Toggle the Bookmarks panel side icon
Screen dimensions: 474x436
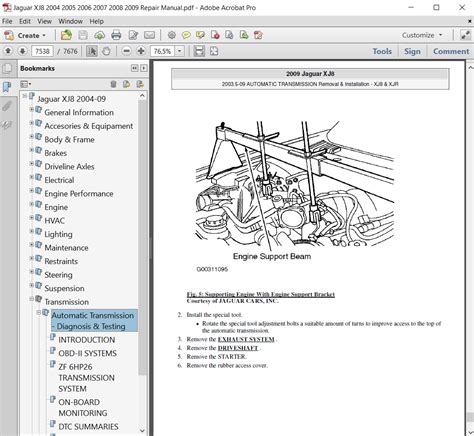[x=7, y=87]
